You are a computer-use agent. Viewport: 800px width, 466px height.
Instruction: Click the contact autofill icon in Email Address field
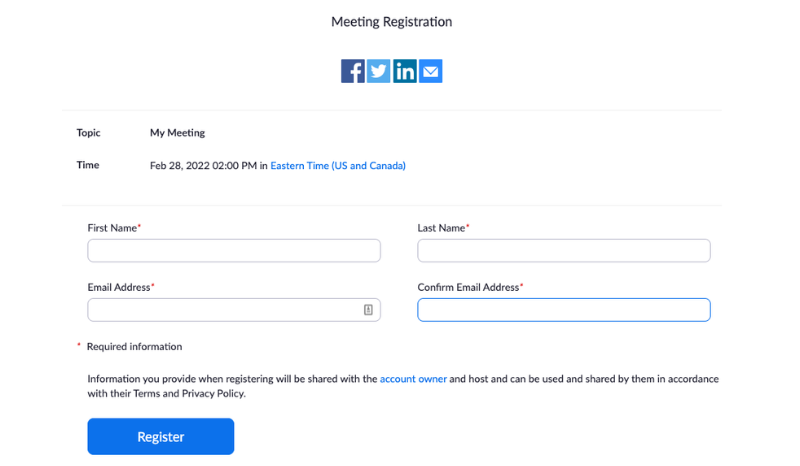[x=368, y=310]
